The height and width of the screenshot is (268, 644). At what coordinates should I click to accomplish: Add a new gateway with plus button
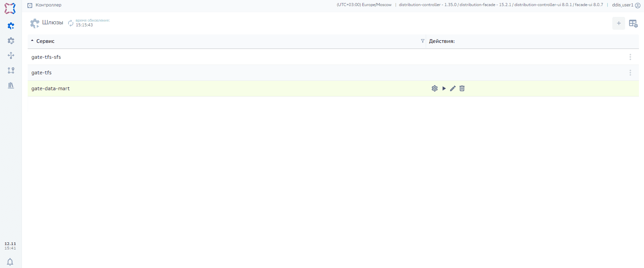tap(618, 23)
